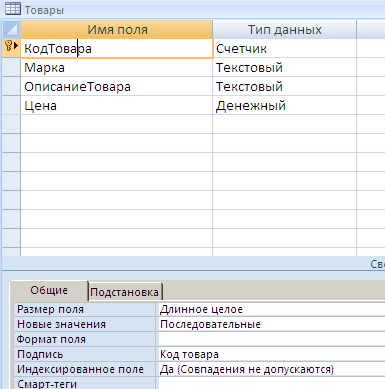The image size is (385, 389).
Task: Select the ОписаниеТовара row via its row selector
Action: (x=11, y=87)
